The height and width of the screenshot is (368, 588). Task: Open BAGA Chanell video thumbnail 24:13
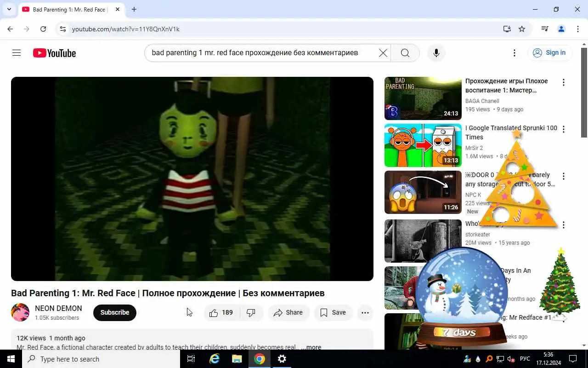pos(423,98)
